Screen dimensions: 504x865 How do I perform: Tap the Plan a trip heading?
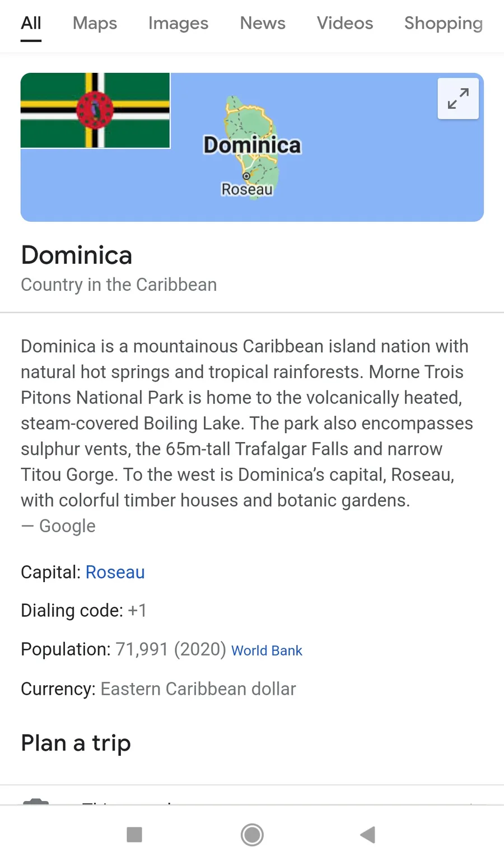click(76, 743)
